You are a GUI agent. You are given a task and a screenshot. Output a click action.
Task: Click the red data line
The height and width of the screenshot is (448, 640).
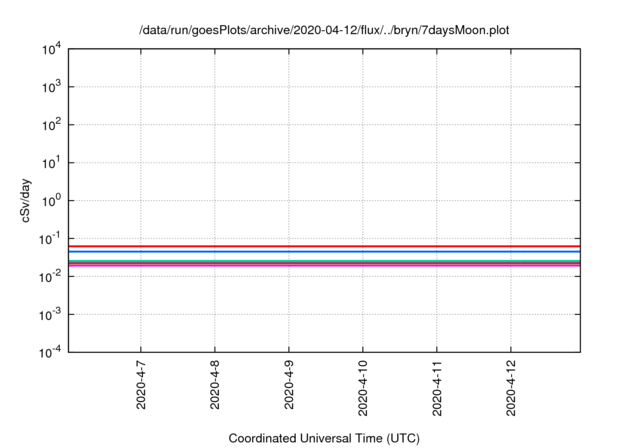(x=324, y=246)
